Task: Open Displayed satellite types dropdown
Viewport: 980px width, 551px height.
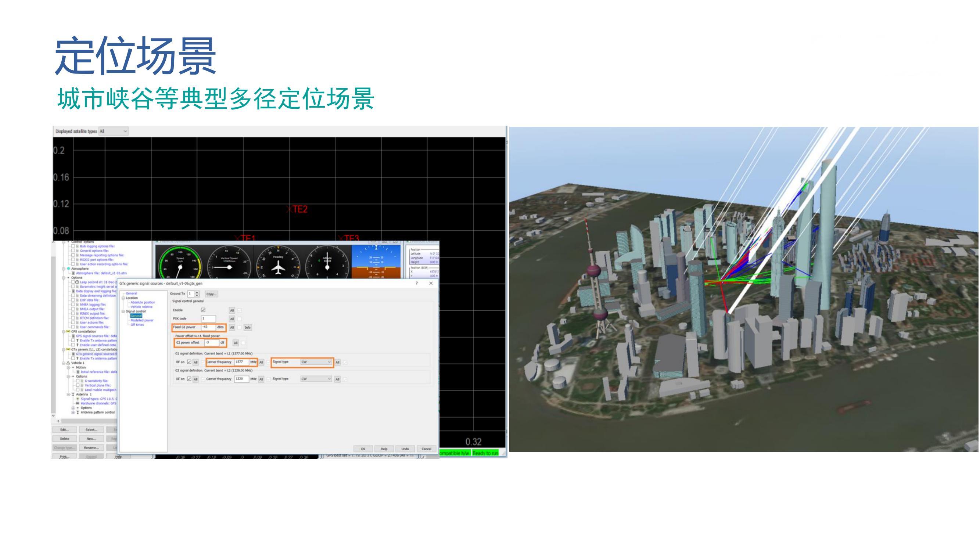Action: pyautogui.click(x=114, y=131)
